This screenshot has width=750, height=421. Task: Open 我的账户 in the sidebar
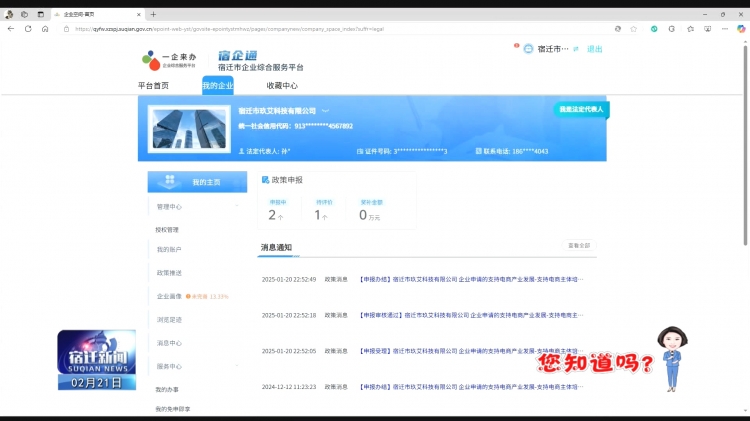tap(169, 249)
